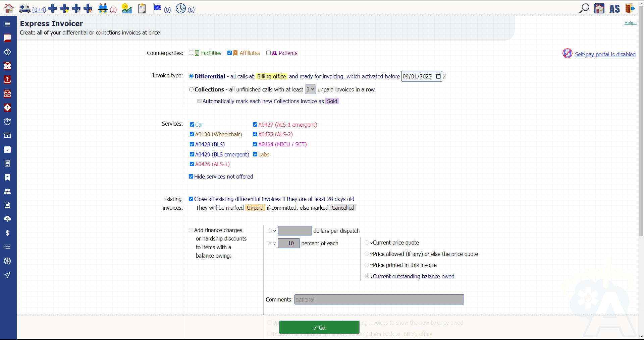Disable the A0433 (ALS-2) service checkbox
The width and height of the screenshot is (644, 340).
(x=255, y=134)
